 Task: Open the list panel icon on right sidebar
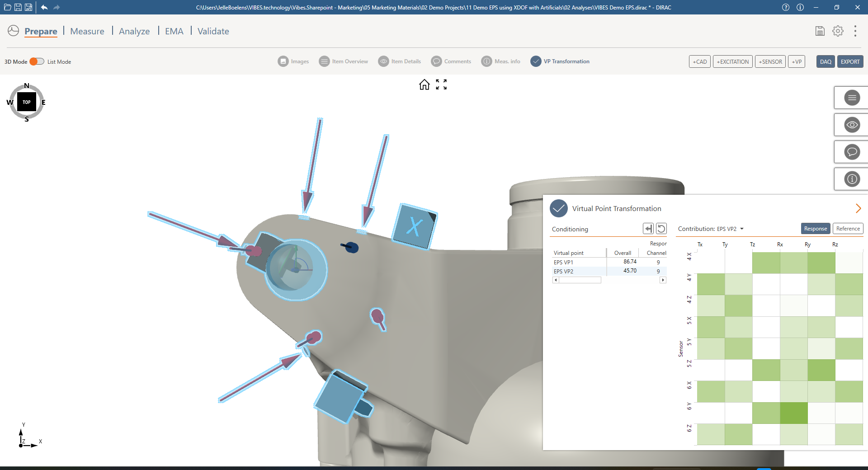pos(852,98)
